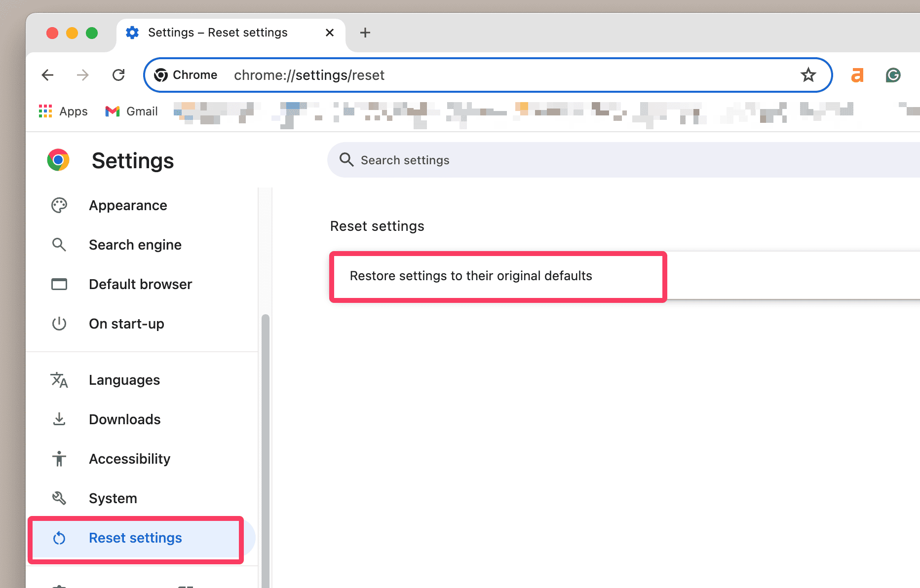Reload the current page
The height and width of the screenshot is (588, 920).
click(x=118, y=75)
